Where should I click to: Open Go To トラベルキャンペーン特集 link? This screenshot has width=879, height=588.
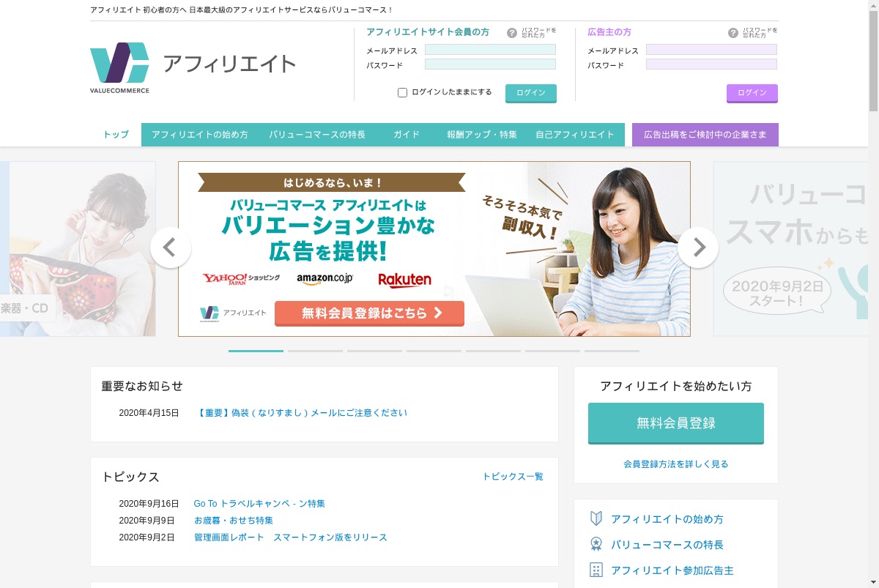[x=259, y=504]
